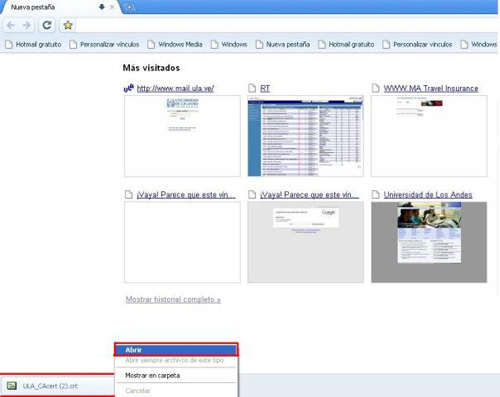500x397 pixels.
Task: Bookmark page with the star icon
Action: (x=68, y=25)
